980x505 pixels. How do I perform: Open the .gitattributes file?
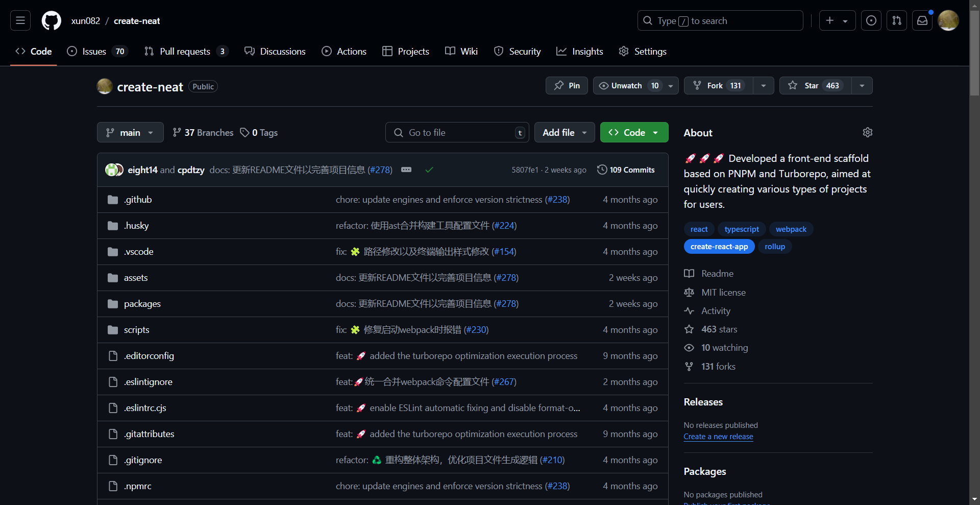coord(149,434)
